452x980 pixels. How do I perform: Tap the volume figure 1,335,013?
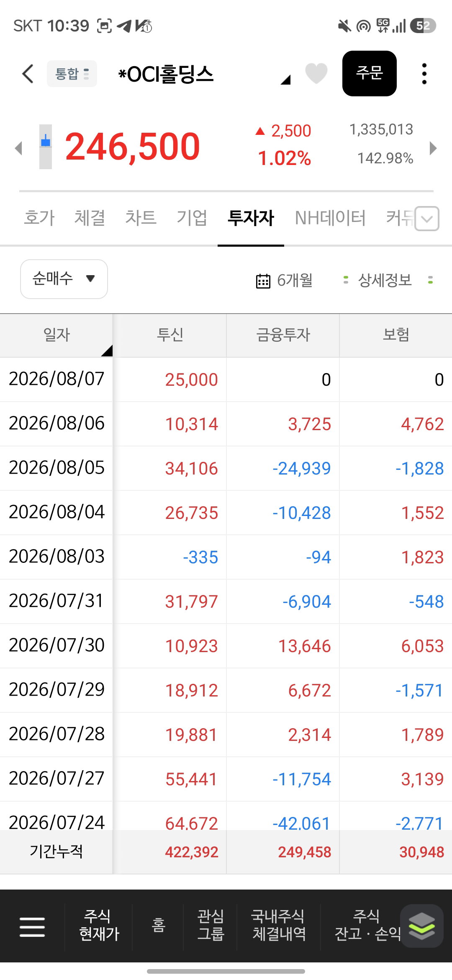[x=381, y=129]
